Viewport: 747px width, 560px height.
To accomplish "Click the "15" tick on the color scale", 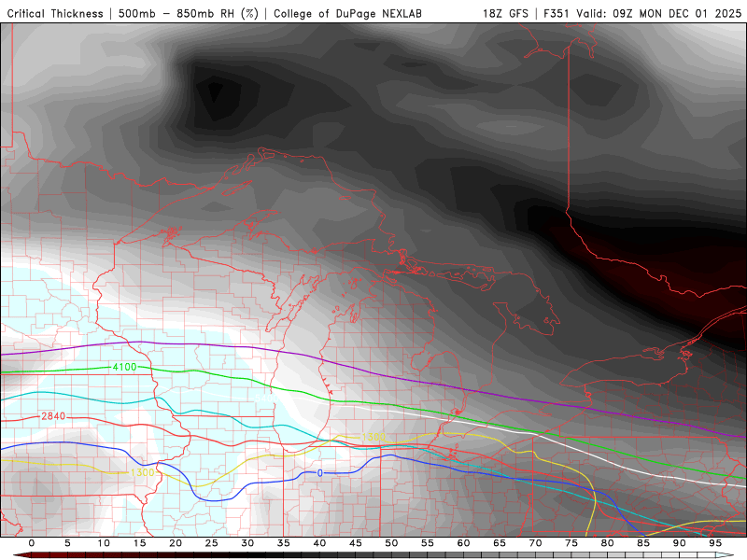I will coord(139,543).
